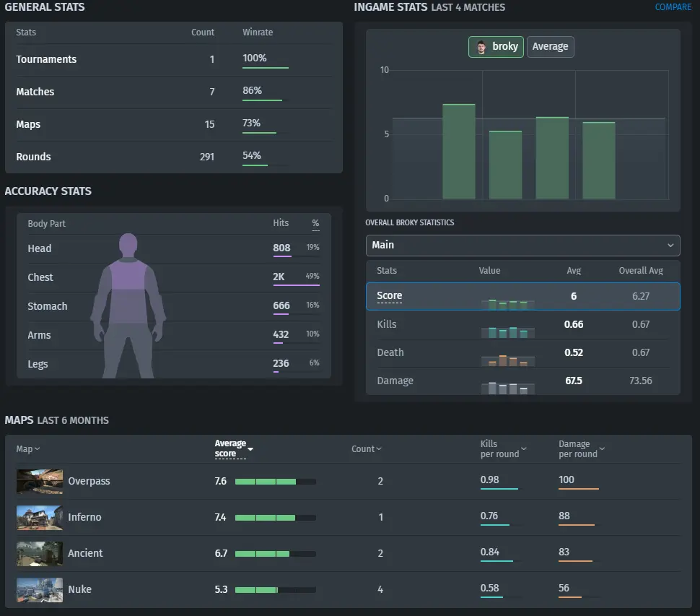Open the Overpass map thumbnail
Screen dimensions: 700x616
[40, 481]
